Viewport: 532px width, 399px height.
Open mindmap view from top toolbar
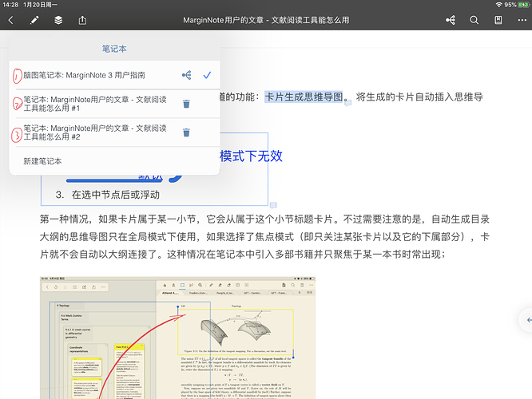pyautogui.click(x=451, y=20)
